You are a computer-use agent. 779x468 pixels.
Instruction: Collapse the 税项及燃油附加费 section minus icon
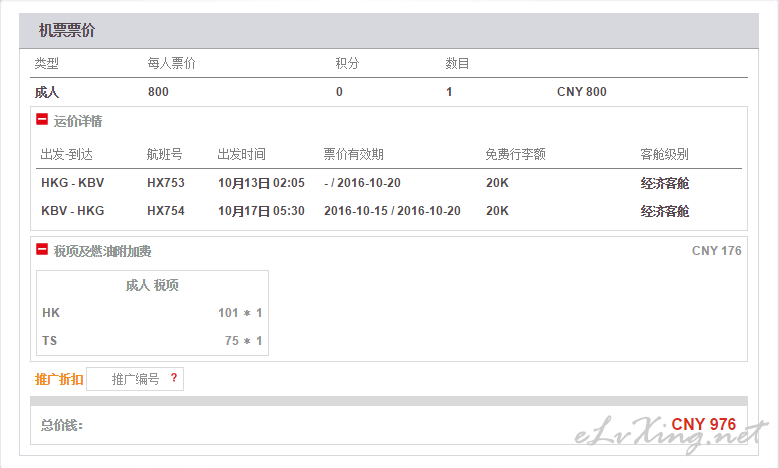coord(42,250)
